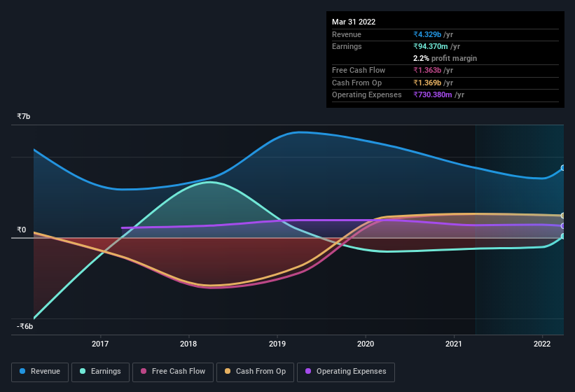
Task: Click the 2017 x-axis label
Action: point(100,344)
